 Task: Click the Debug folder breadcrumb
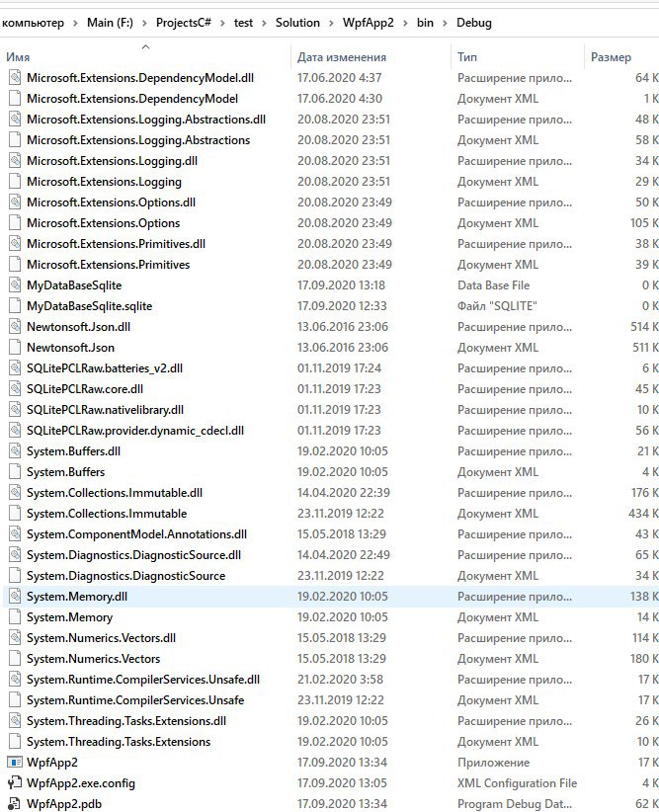click(x=473, y=23)
